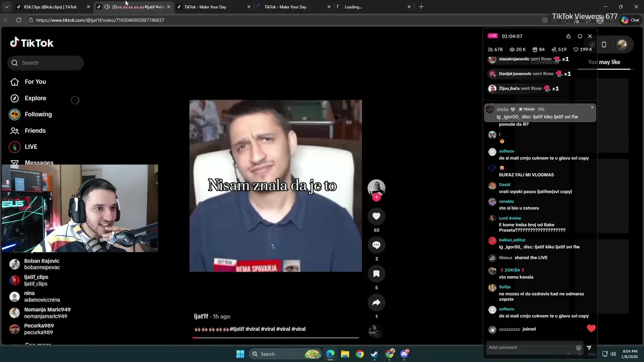Open the taskbar volume control
The image size is (644, 362).
pos(613,354)
